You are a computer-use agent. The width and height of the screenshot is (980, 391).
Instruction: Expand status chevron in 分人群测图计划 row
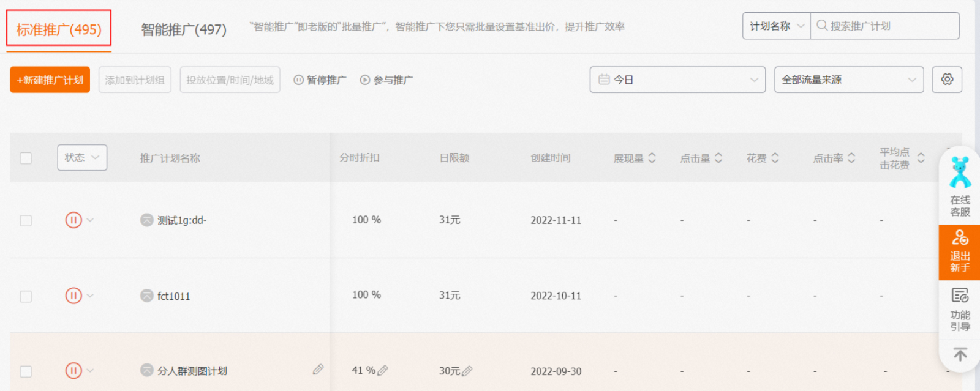(90, 370)
